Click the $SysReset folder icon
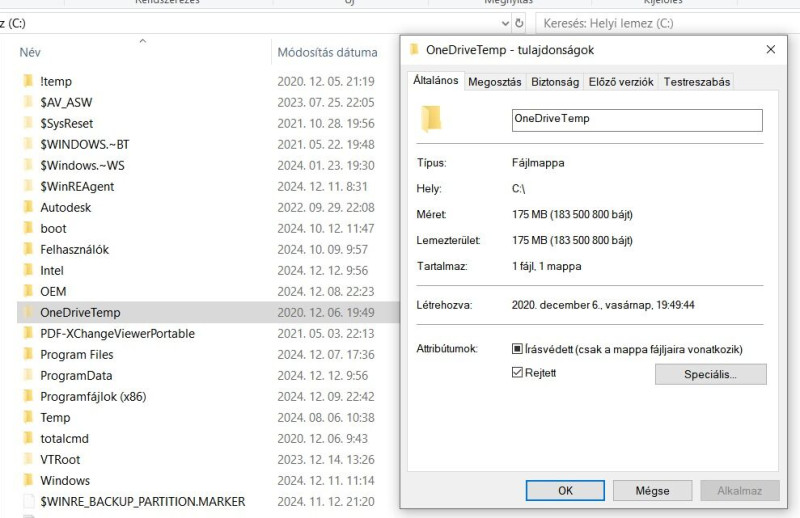800x518 pixels. [x=28, y=123]
